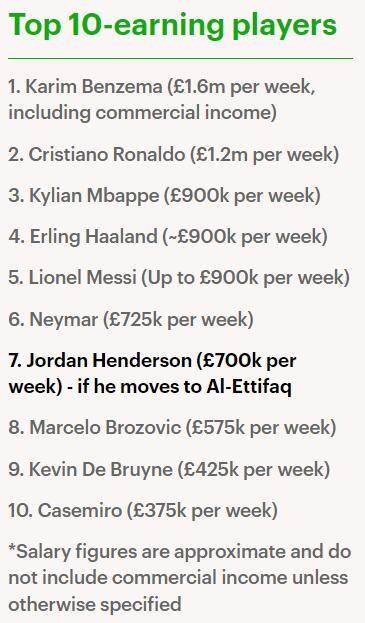Click the 'Top 10-earning players' heading

click(x=172, y=27)
